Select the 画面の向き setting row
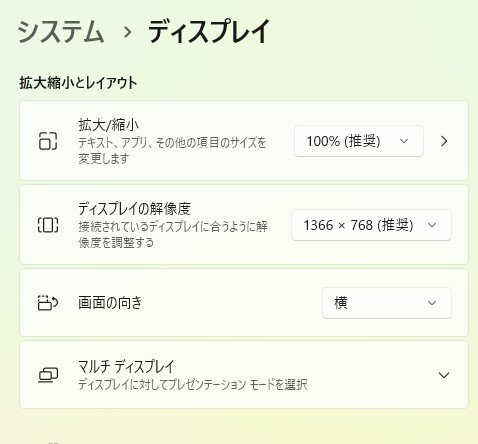This screenshot has height=444, width=478. pos(244,303)
